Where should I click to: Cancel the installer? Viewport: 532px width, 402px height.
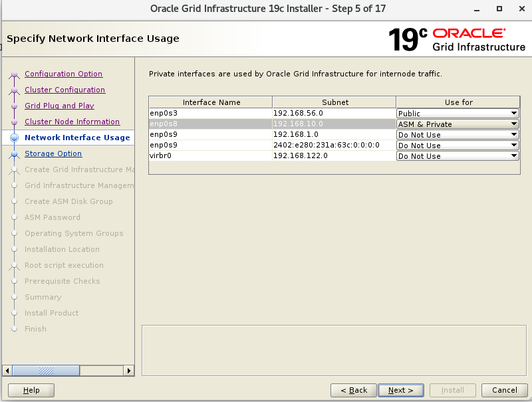pyautogui.click(x=505, y=390)
